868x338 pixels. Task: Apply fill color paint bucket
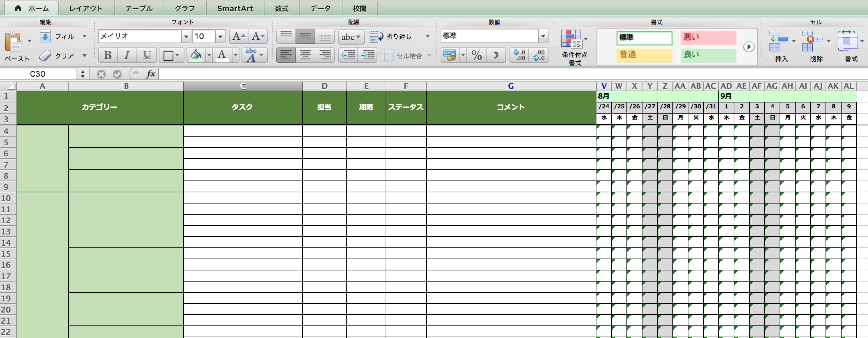[196, 55]
